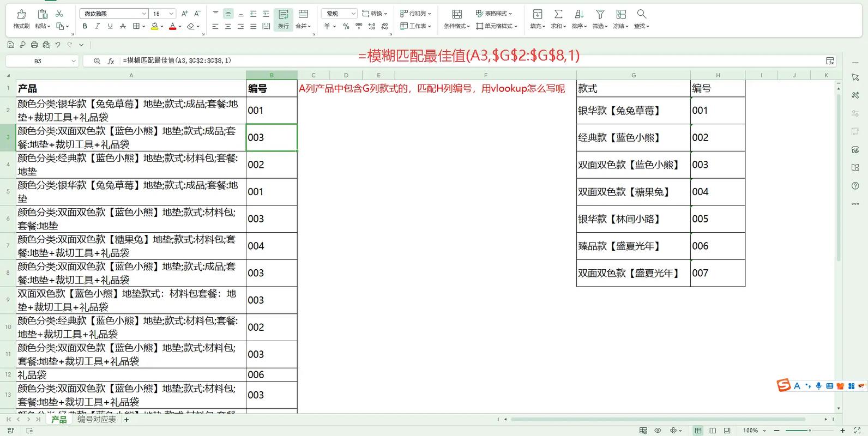This screenshot has width=868, height=436.
Task: Click the fx insert function icon
Action: pyautogui.click(x=111, y=61)
